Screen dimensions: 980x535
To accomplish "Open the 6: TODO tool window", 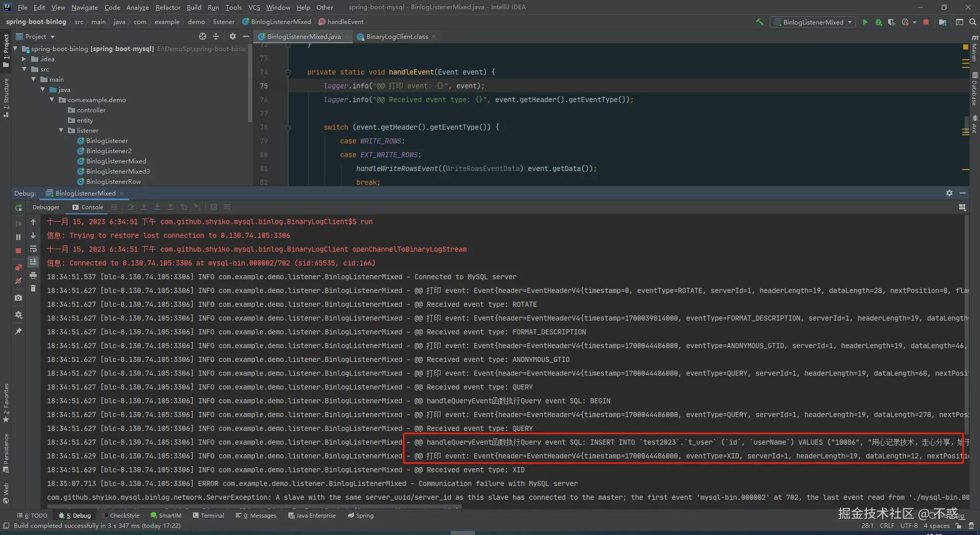I will click(32, 516).
